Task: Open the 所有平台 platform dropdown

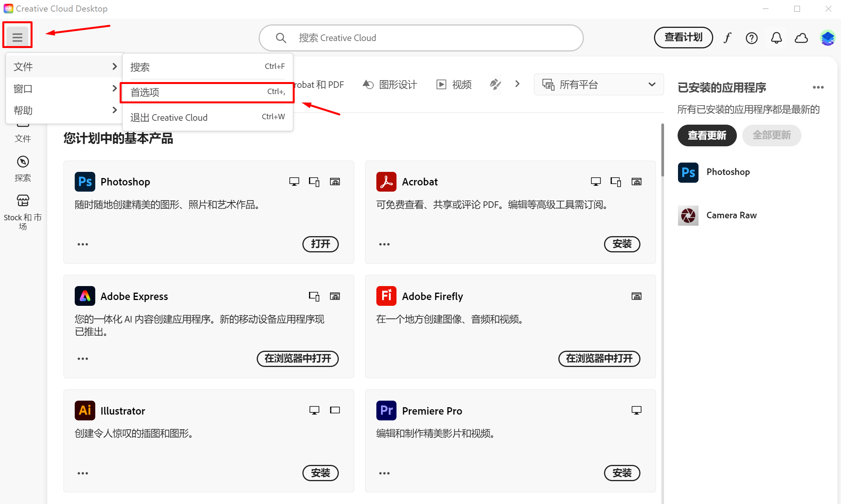Action: [x=599, y=84]
